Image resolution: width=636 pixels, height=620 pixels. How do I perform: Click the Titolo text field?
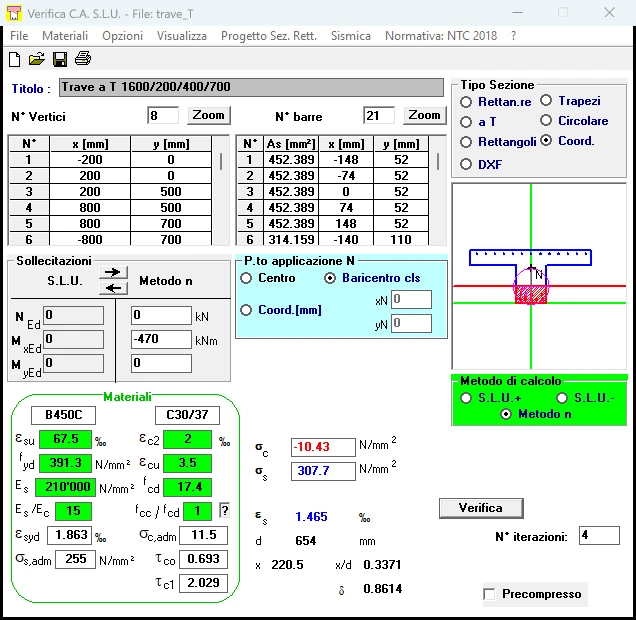tap(251, 87)
